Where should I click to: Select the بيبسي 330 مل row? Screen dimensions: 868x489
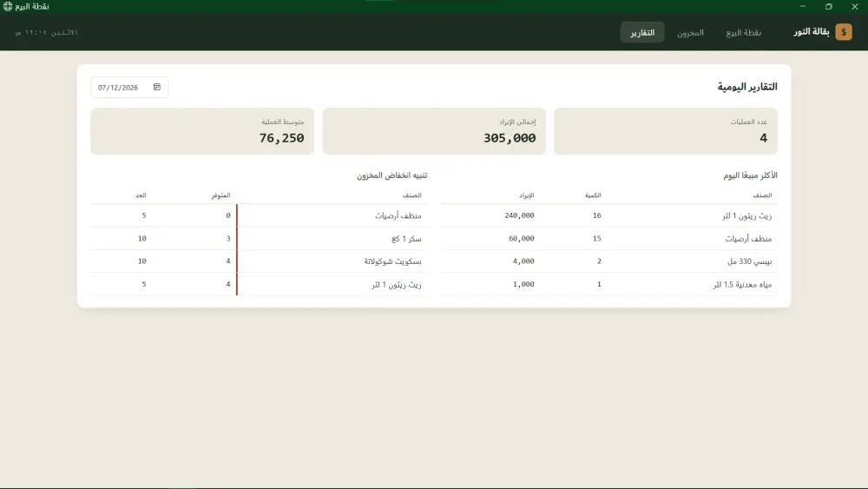(609, 261)
